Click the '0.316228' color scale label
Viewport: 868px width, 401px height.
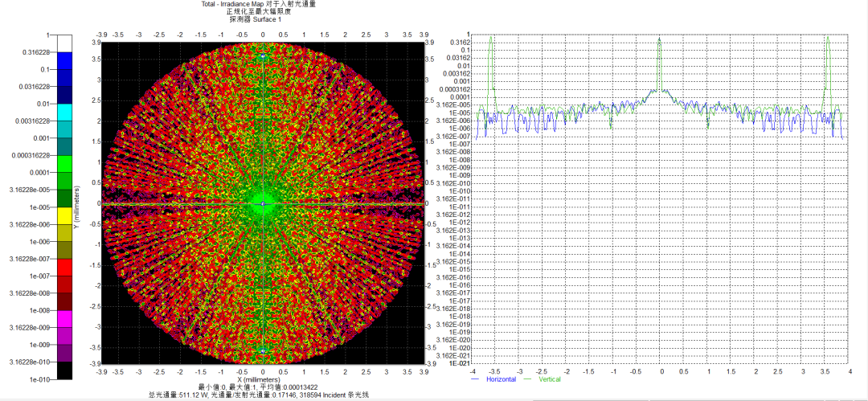point(37,52)
